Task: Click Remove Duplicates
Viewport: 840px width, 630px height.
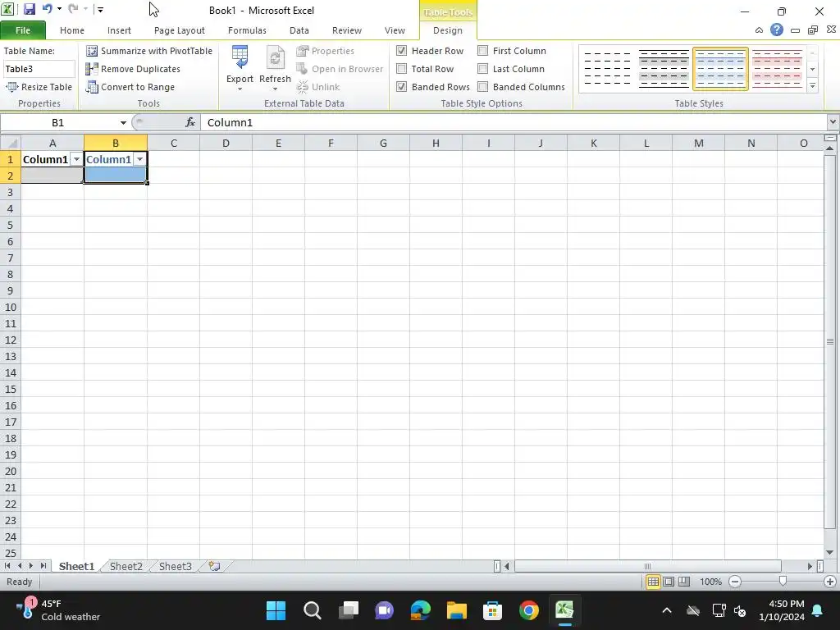Action: (x=133, y=69)
